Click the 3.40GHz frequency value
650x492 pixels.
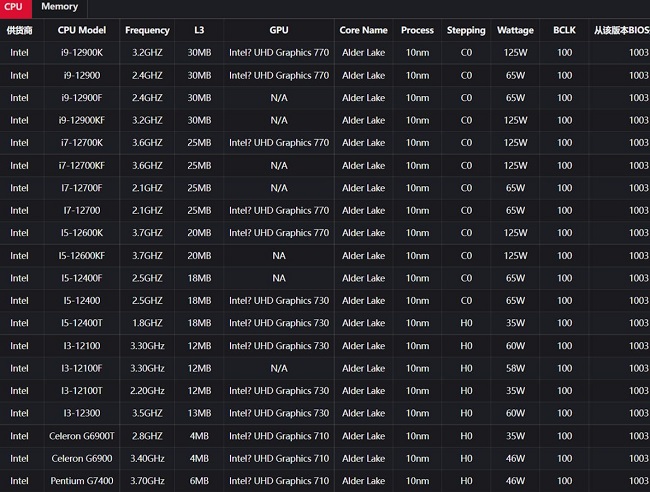click(x=147, y=458)
